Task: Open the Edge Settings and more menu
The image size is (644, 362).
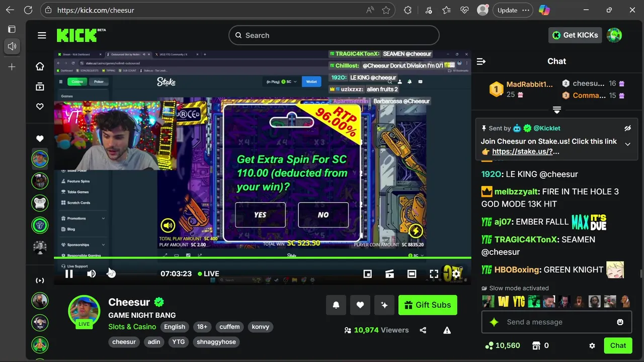Action: click(526, 10)
